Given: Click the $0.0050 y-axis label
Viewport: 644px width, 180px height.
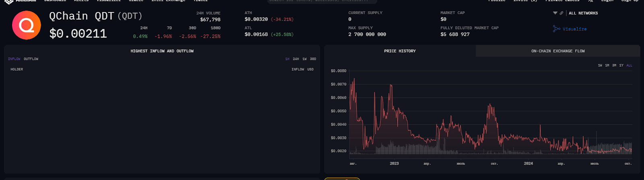Looking at the screenshot, I should coord(339,111).
